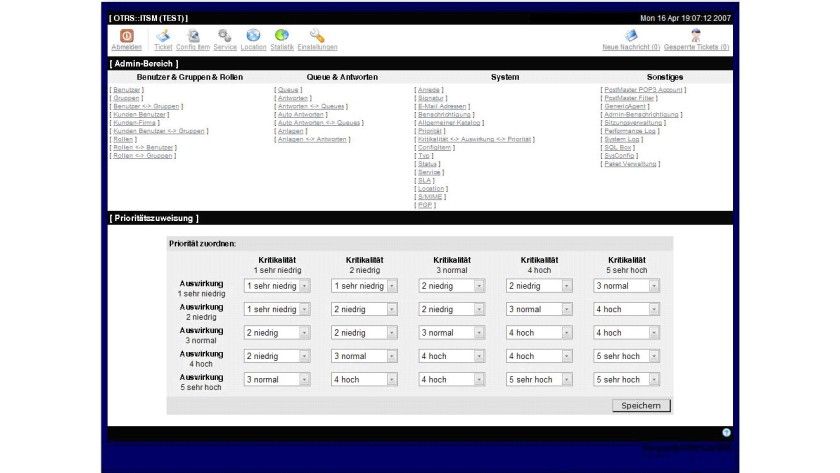Open dropdown for Auswirkung 3 normal, Kritikalität 3 normal

452,333
